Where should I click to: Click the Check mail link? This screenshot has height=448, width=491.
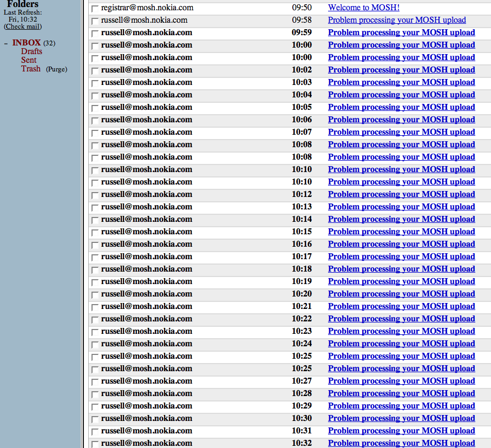(23, 27)
